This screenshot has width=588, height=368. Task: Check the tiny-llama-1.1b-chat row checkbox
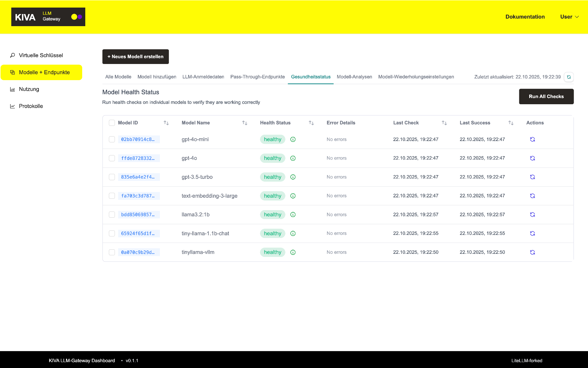[112, 233]
